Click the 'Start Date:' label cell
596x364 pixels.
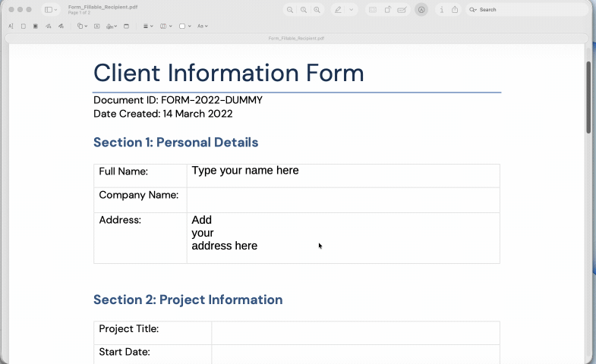(153, 354)
